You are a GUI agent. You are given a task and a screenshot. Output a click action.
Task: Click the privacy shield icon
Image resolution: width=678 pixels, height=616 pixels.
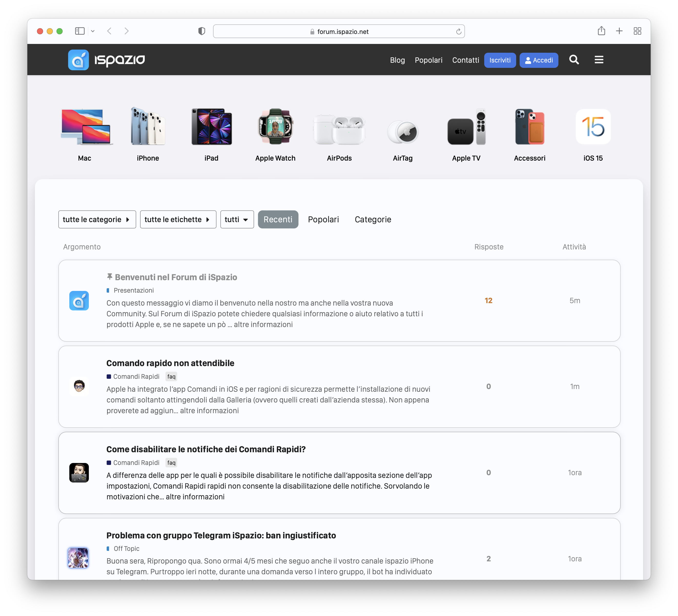pos(201,31)
